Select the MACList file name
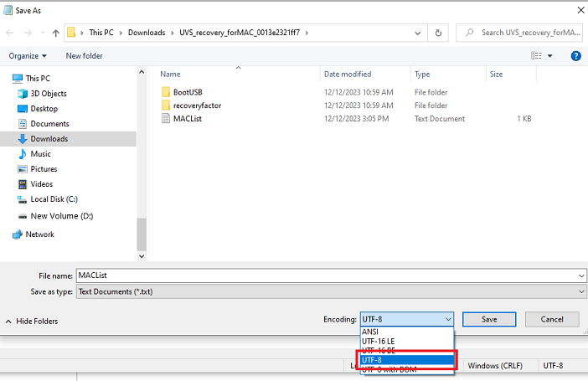Screen dimensions: 588x381 pos(188,119)
